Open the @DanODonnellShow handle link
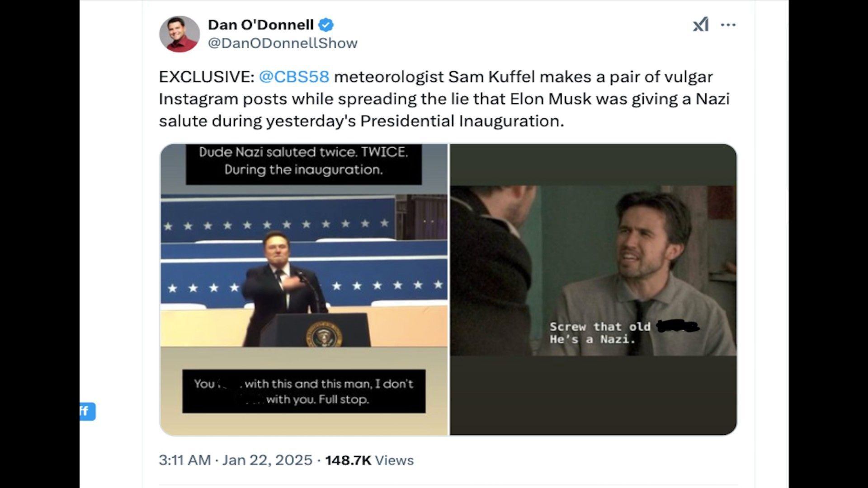Screen dimensions: 868x488 click(283, 43)
